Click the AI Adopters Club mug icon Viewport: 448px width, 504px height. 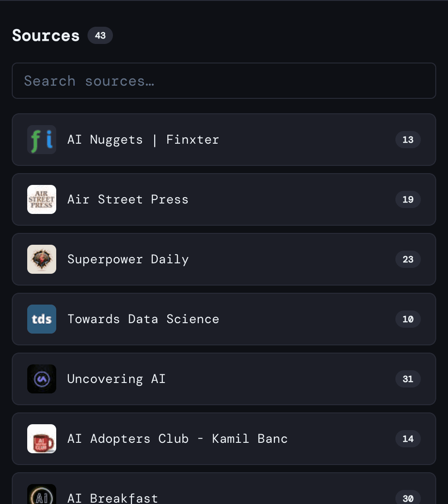(x=42, y=439)
